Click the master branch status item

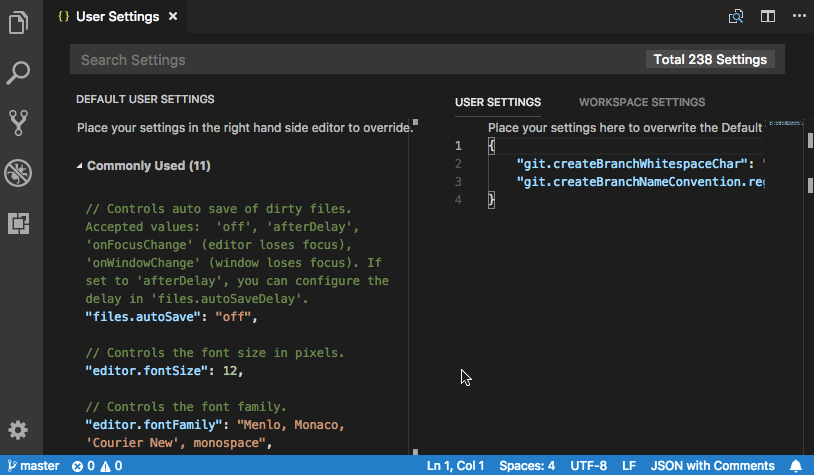(33, 466)
